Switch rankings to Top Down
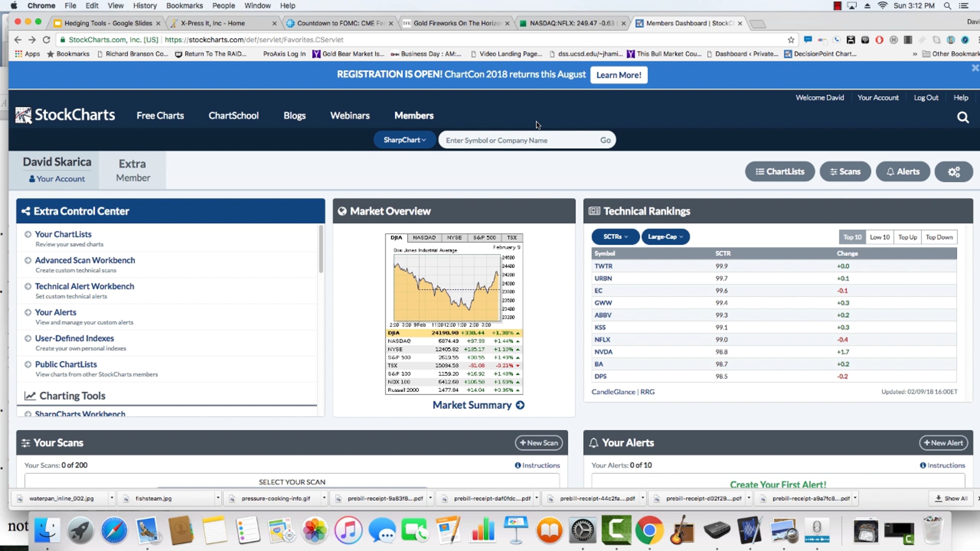 [x=939, y=237]
